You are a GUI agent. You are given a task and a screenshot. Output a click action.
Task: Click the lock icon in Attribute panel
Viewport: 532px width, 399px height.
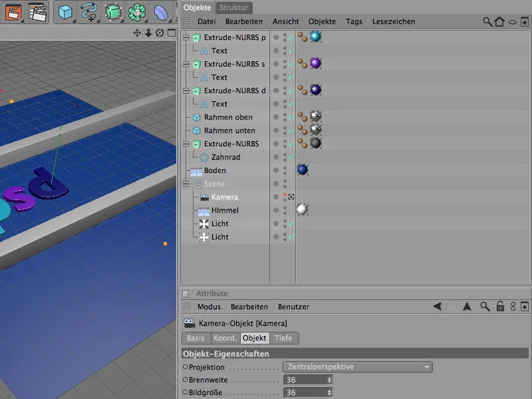(499, 307)
